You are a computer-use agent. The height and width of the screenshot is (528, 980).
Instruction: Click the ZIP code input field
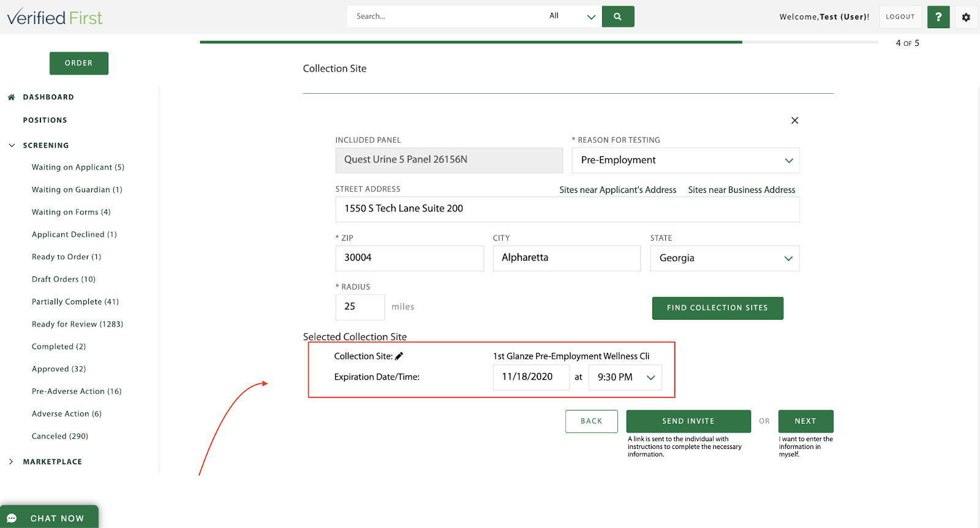(x=409, y=258)
